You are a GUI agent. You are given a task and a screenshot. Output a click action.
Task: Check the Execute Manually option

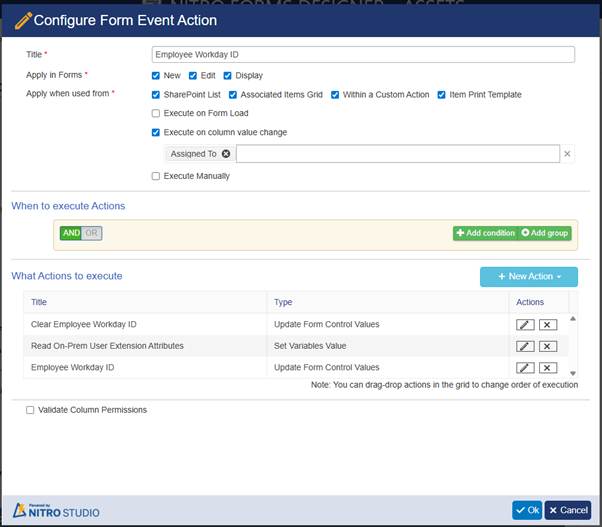click(x=155, y=176)
